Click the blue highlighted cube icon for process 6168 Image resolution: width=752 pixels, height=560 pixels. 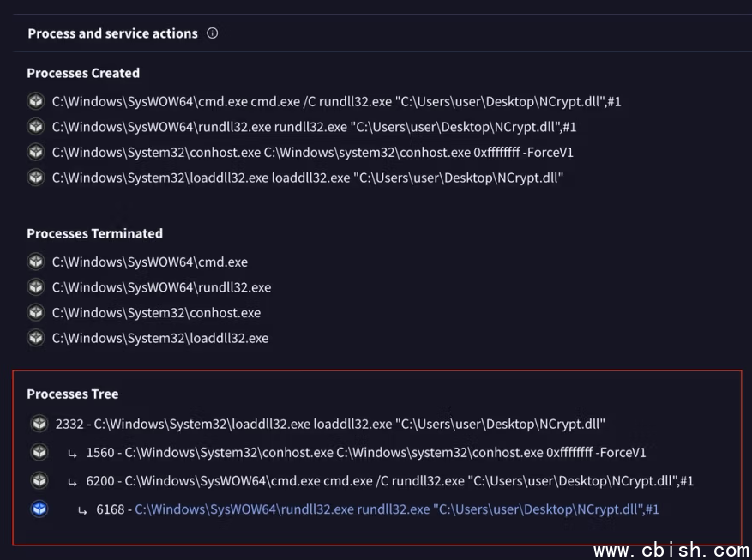click(x=39, y=509)
